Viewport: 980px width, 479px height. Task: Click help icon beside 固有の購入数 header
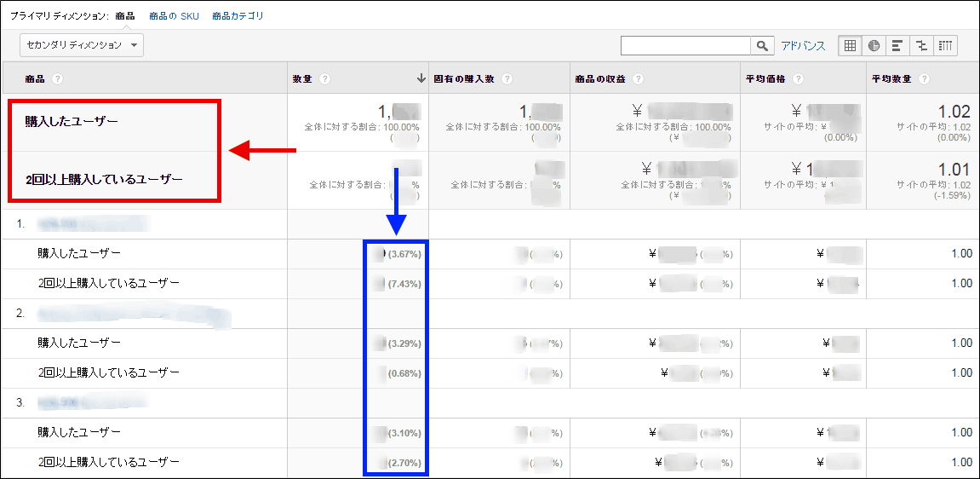click(507, 79)
